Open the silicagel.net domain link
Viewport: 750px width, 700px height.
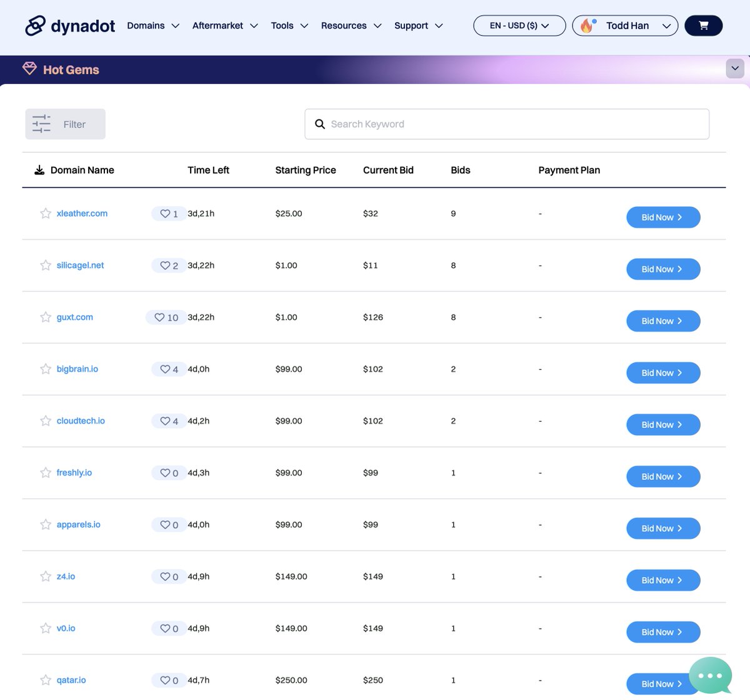(x=80, y=265)
